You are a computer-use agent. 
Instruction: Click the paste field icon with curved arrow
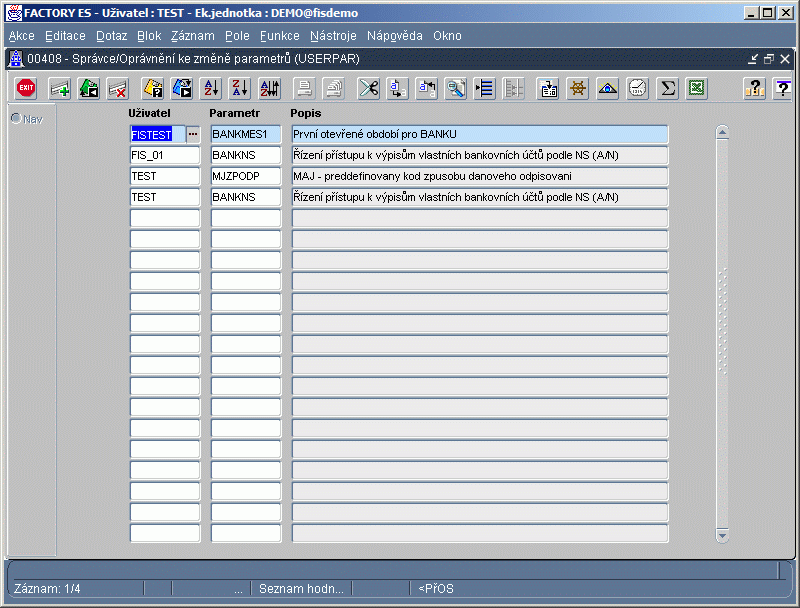pos(427,88)
